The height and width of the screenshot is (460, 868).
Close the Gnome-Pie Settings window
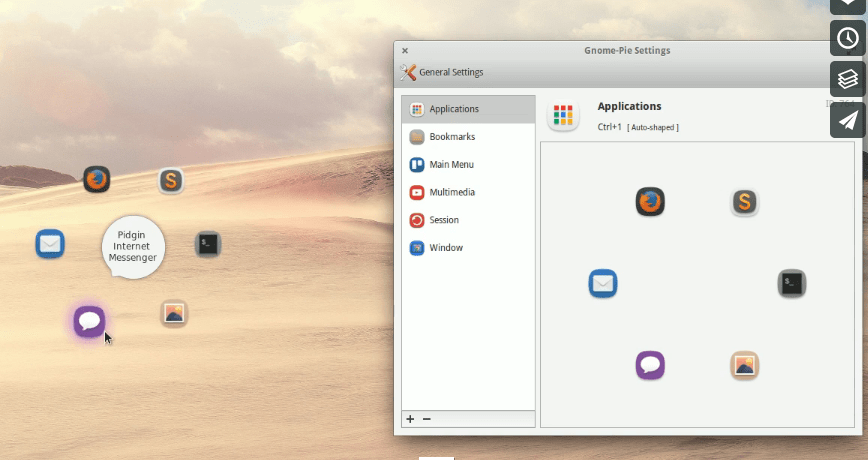(405, 50)
